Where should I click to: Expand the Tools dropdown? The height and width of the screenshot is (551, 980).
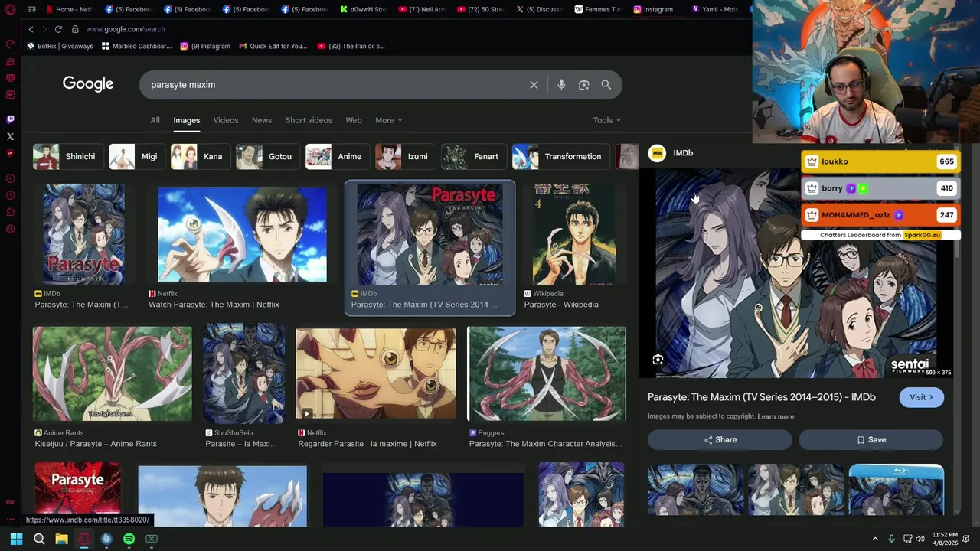[x=606, y=120]
